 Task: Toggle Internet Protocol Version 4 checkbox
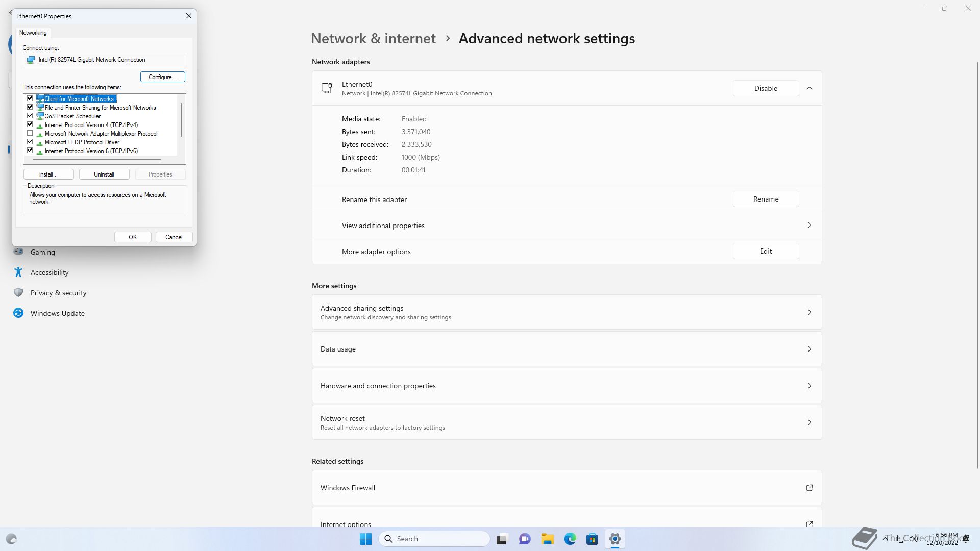(x=30, y=124)
